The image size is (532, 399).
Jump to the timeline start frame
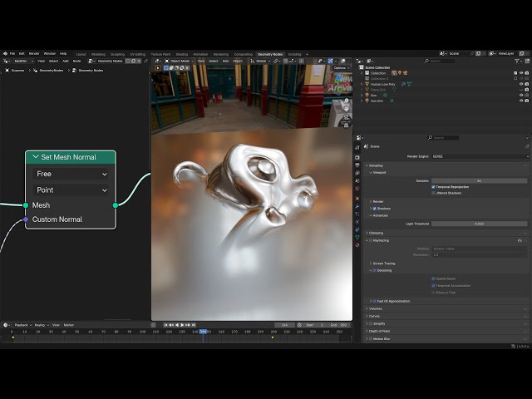pyautogui.click(x=166, y=325)
